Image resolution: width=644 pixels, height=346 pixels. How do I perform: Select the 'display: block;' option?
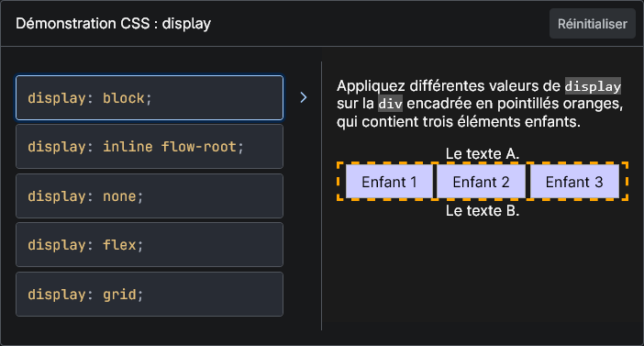click(x=150, y=98)
